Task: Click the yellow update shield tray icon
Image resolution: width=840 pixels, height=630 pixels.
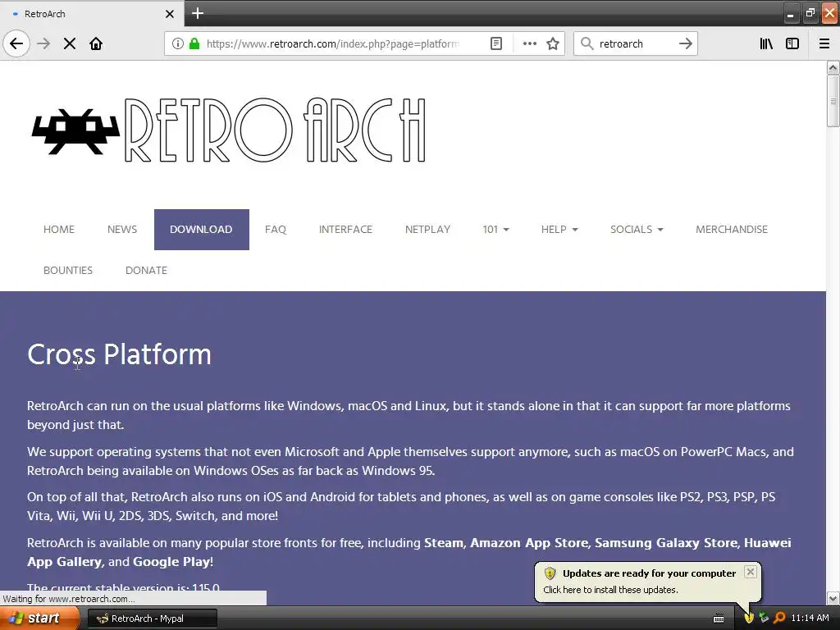Action: [749, 619]
